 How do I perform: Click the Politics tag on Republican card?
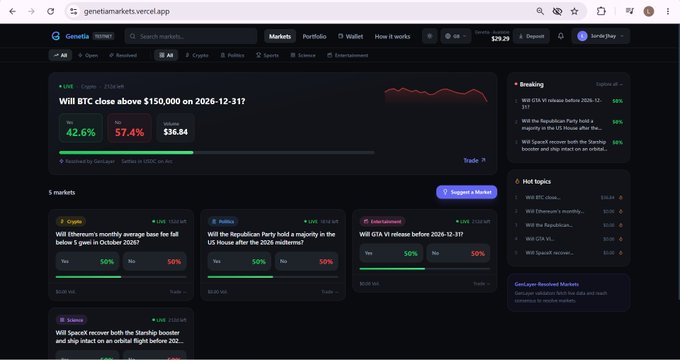click(222, 222)
